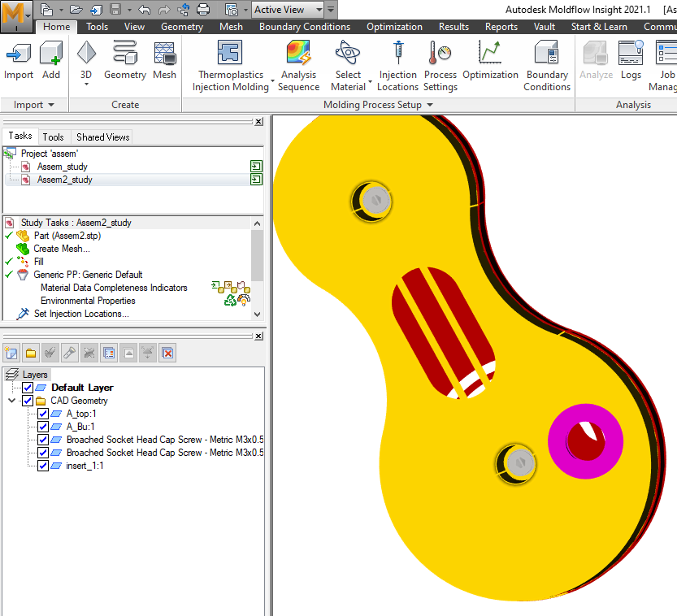The width and height of the screenshot is (677, 616).
Task: Open the dropdown arrow next to Capture icon
Action: pos(245,10)
